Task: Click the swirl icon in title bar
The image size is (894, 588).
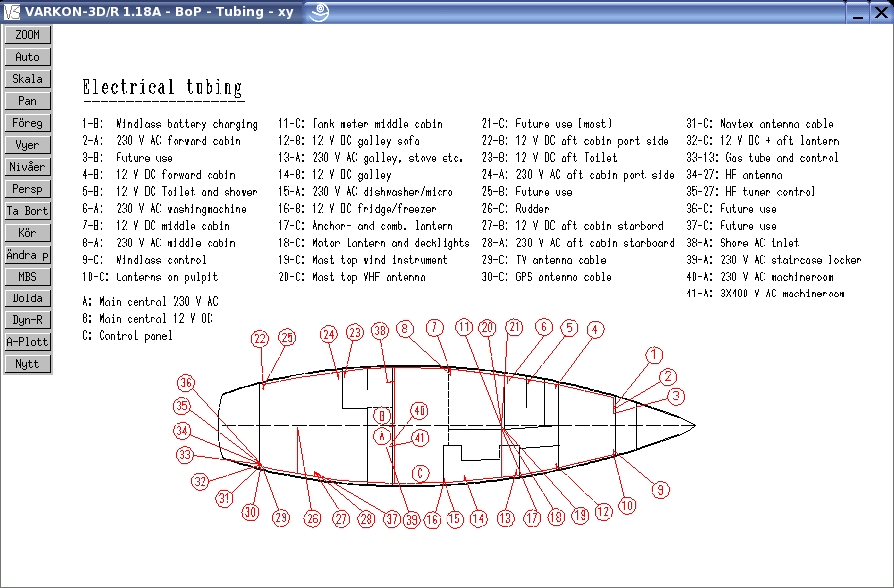Action: [x=320, y=11]
